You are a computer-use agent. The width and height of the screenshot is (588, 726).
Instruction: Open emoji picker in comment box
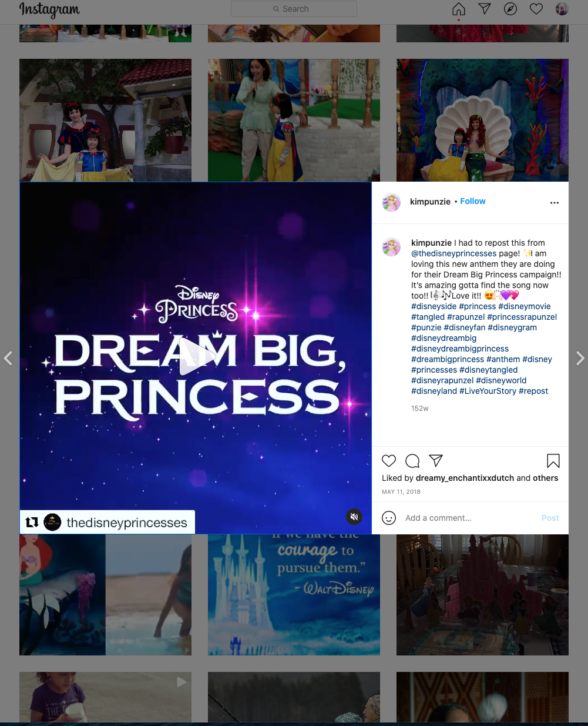tap(389, 518)
